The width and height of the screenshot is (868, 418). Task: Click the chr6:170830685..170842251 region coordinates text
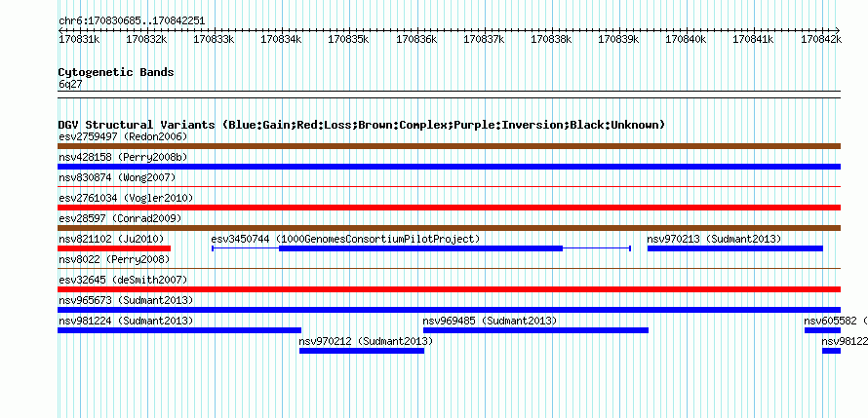132,21
